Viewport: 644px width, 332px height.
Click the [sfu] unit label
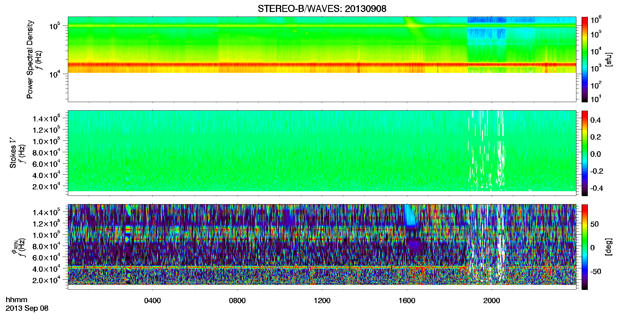(609, 59)
